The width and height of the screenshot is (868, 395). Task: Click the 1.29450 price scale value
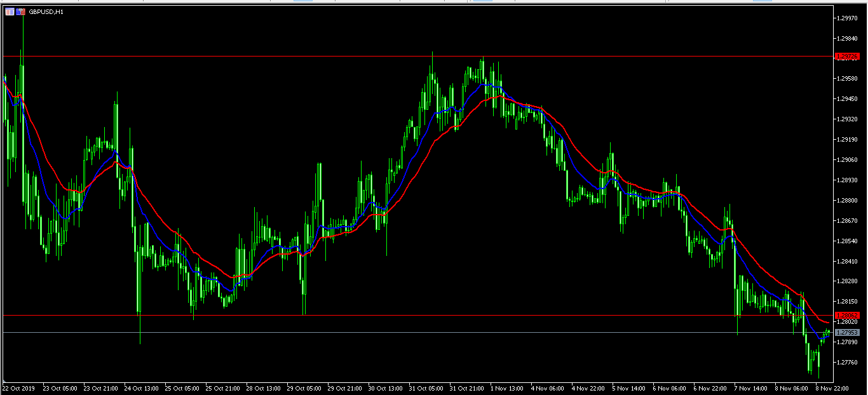[x=848, y=99]
